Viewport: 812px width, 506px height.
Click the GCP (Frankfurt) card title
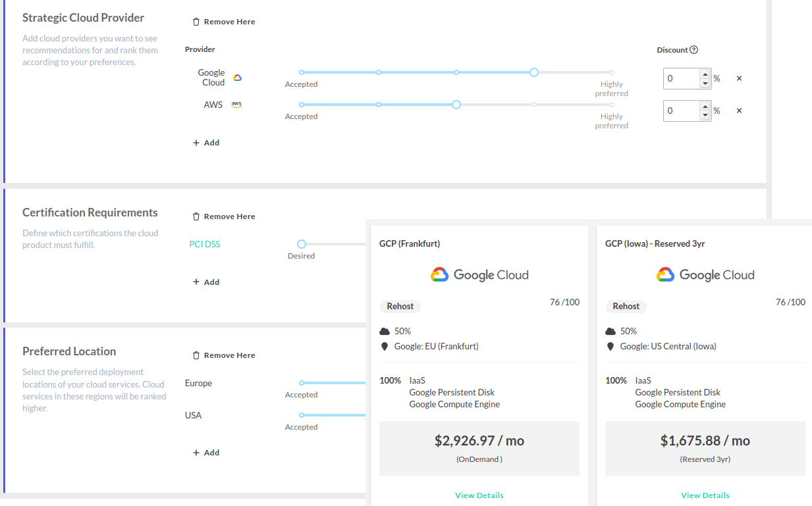click(410, 243)
